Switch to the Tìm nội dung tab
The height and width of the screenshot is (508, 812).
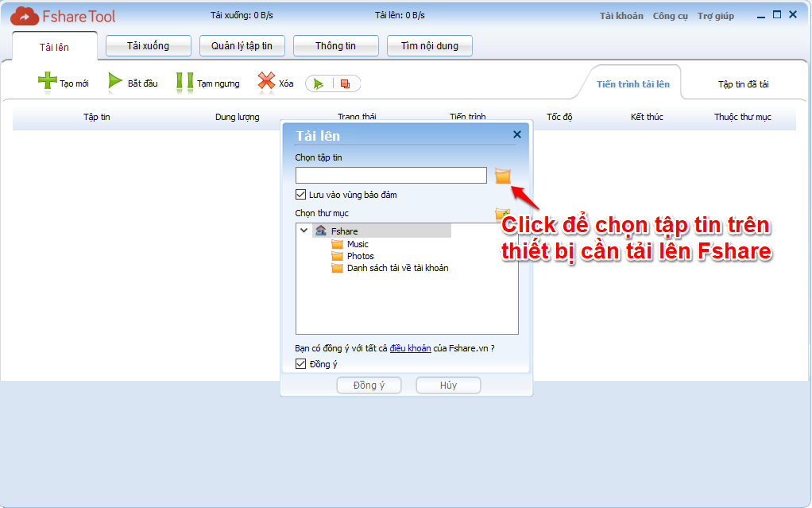(430, 45)
